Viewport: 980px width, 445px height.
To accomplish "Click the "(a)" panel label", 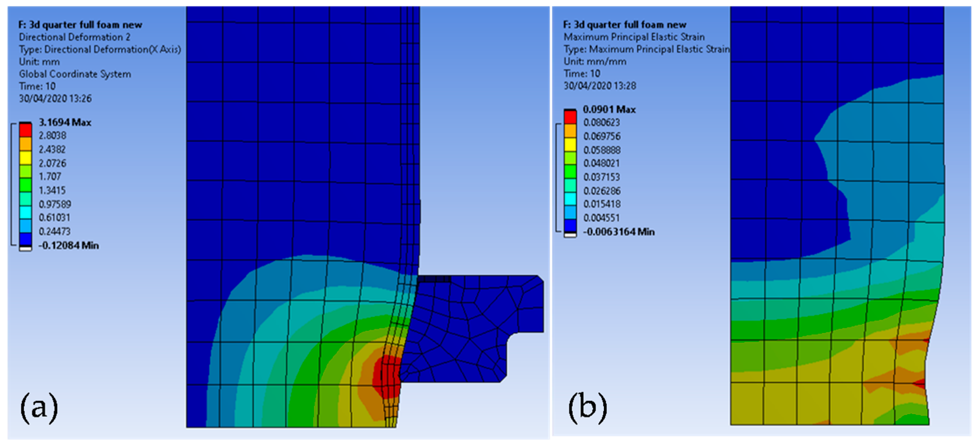I will (39, 408).
